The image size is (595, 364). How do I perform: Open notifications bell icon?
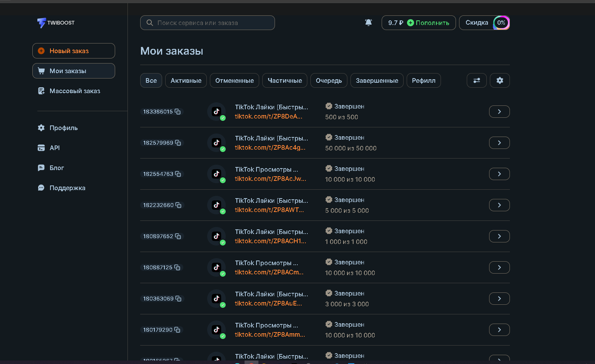(x=369, y=23)
